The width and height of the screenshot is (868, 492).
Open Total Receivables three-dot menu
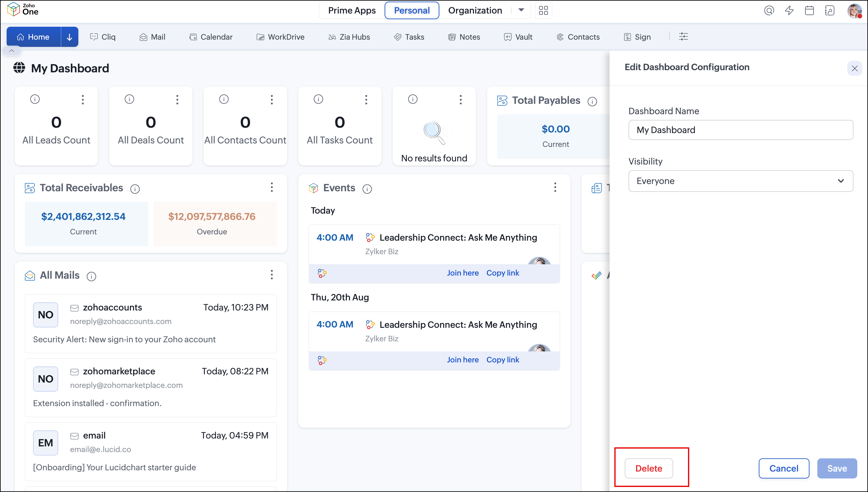(272, 187)
